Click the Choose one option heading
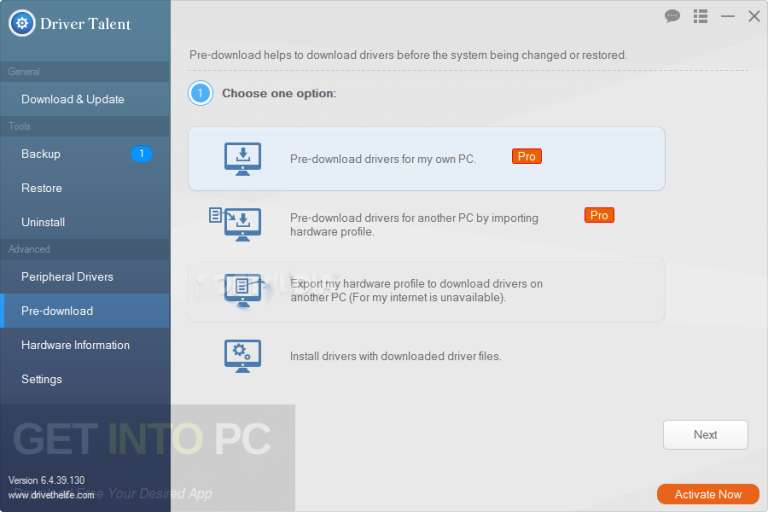This screenshot has height=512, width=768. (x=279, y=93)
